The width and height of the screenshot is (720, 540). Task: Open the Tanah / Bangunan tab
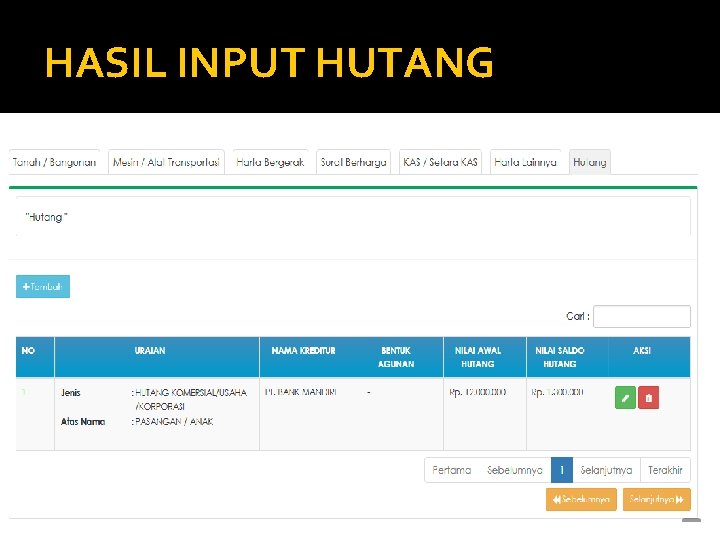click(54, 162)
